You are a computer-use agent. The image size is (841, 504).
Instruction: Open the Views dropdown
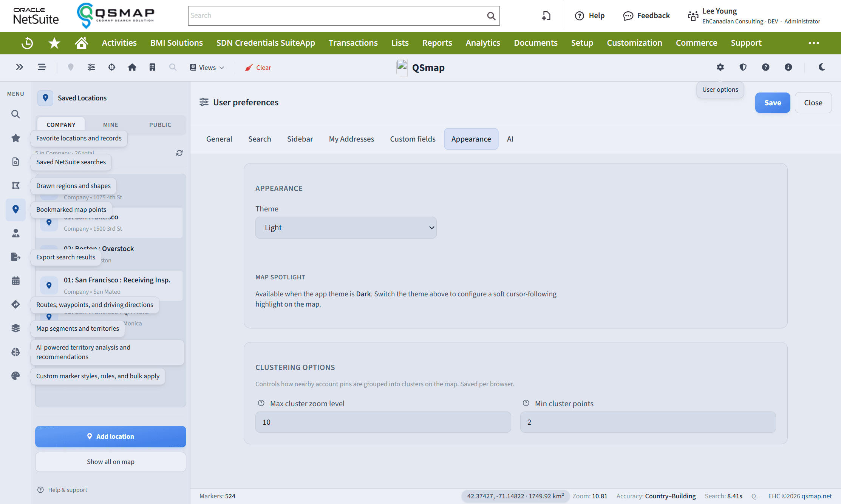(207, 68)
